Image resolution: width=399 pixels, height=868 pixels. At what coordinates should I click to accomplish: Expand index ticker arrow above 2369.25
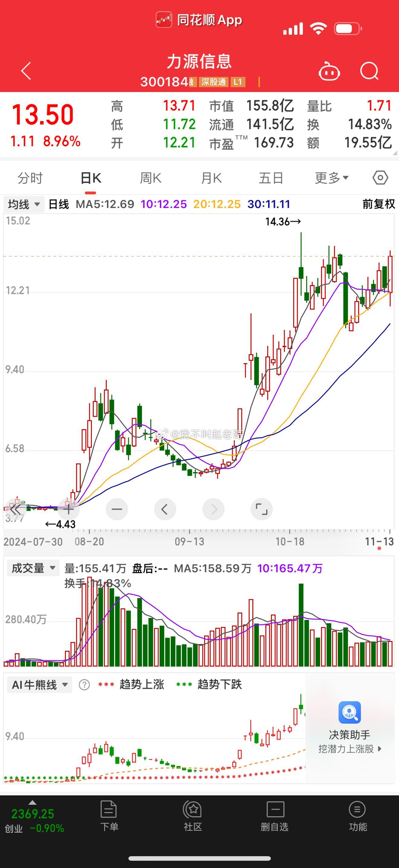32,802
